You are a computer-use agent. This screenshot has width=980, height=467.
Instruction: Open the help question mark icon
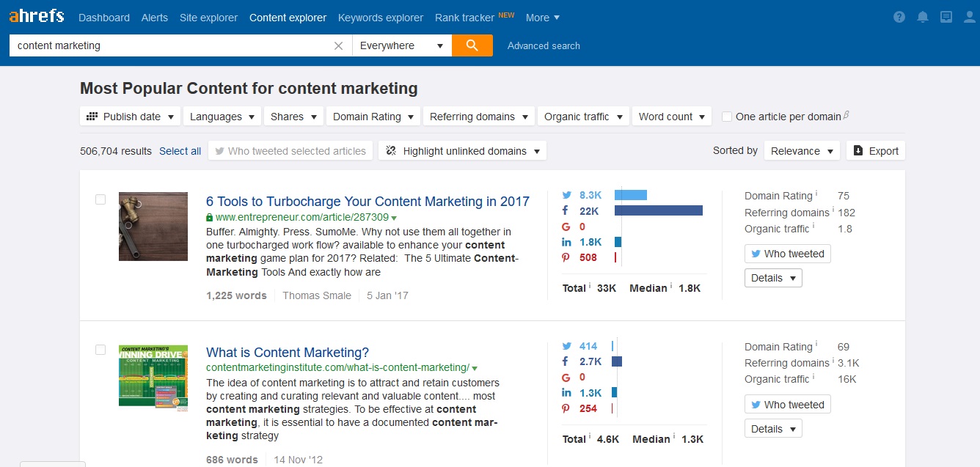(x=900, y=17)
